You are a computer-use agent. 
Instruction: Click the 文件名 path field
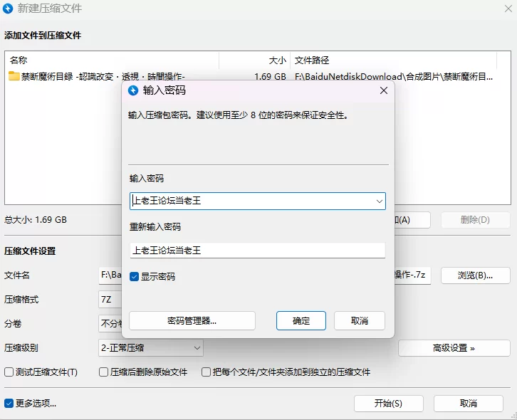pos(110,275)
